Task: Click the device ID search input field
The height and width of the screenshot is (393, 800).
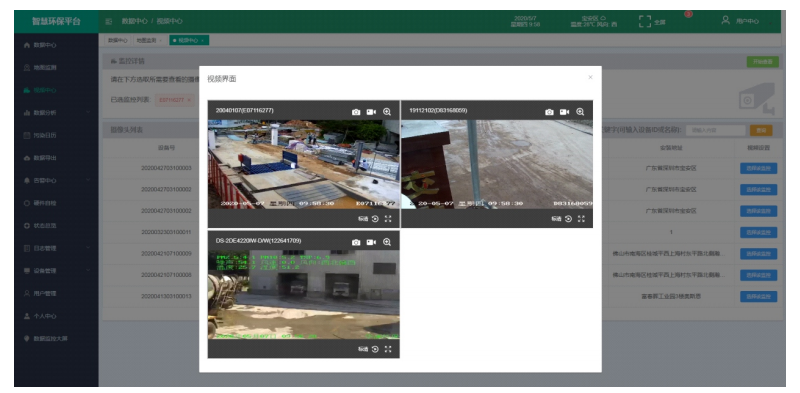Action: coord(716,131)
